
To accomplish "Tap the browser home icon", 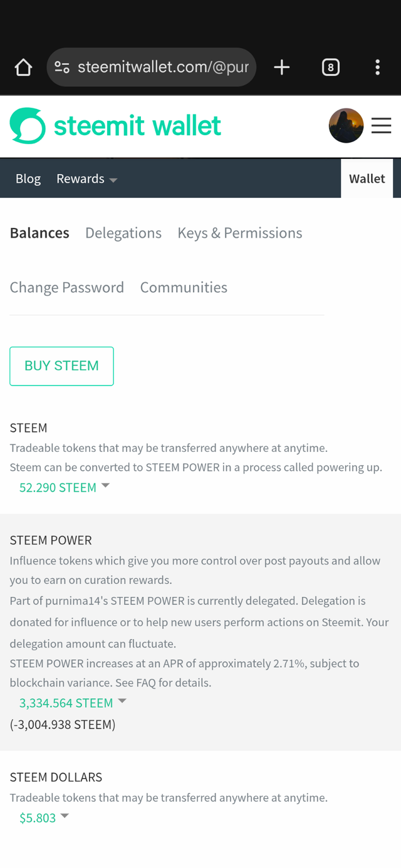I will tap(23, 68).
